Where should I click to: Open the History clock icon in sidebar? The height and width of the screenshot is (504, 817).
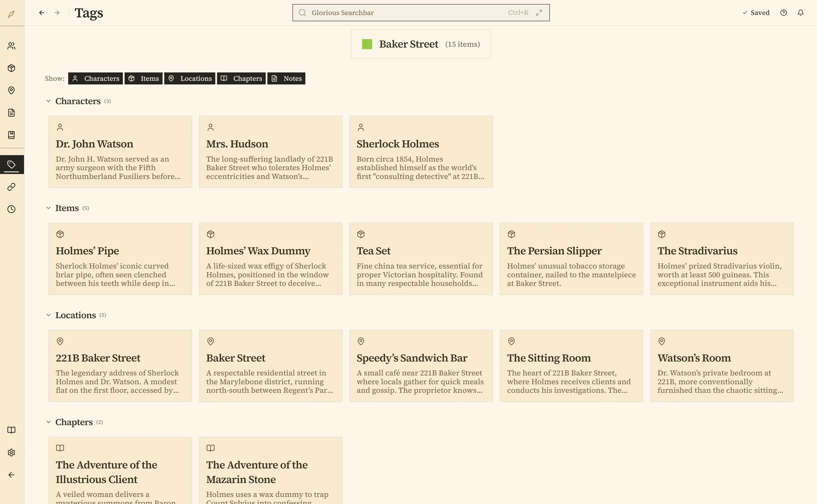(12, 209)
